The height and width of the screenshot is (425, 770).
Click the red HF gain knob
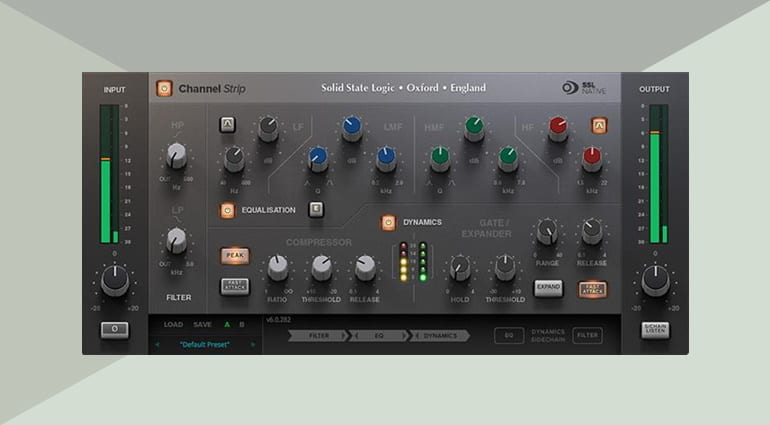pos(558,128)
